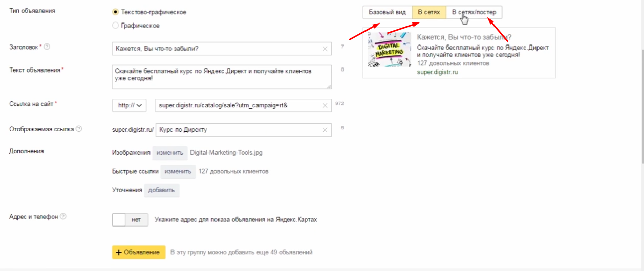Switch to В сетях preview tab
Image resolution: width=644 pixels, height=271 pixels.
pos(429,12)
